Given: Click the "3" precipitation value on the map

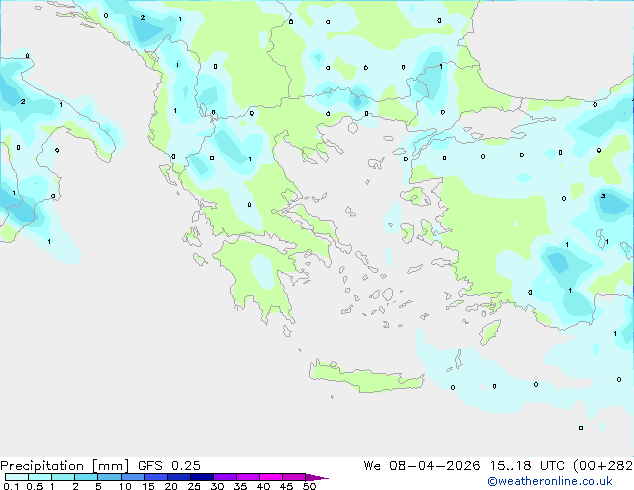Looking at the screenshot, I should click(603, 196).
